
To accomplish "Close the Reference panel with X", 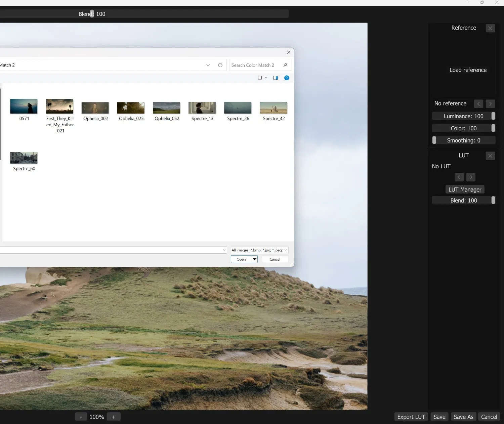I will coord(490,28).
